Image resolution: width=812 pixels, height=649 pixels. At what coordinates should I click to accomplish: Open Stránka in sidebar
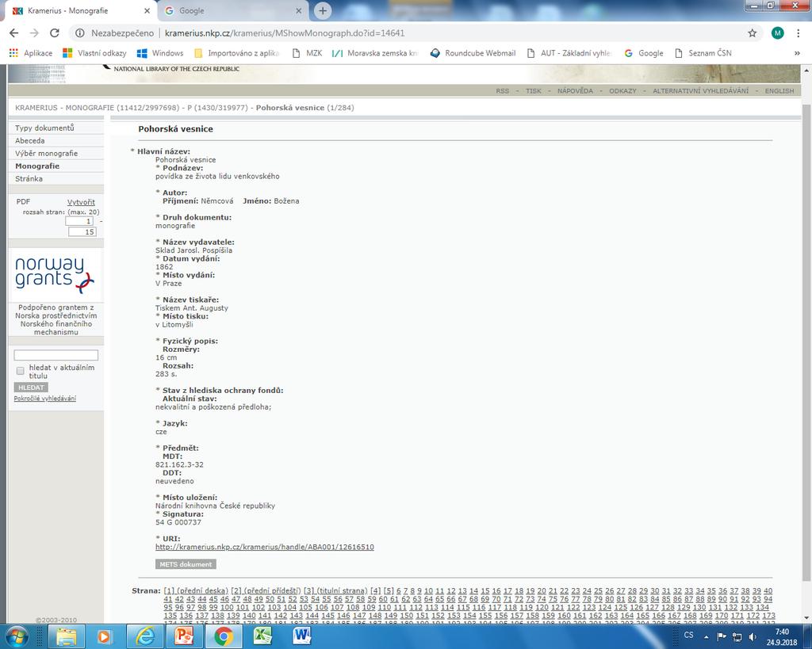pos(29,178)
